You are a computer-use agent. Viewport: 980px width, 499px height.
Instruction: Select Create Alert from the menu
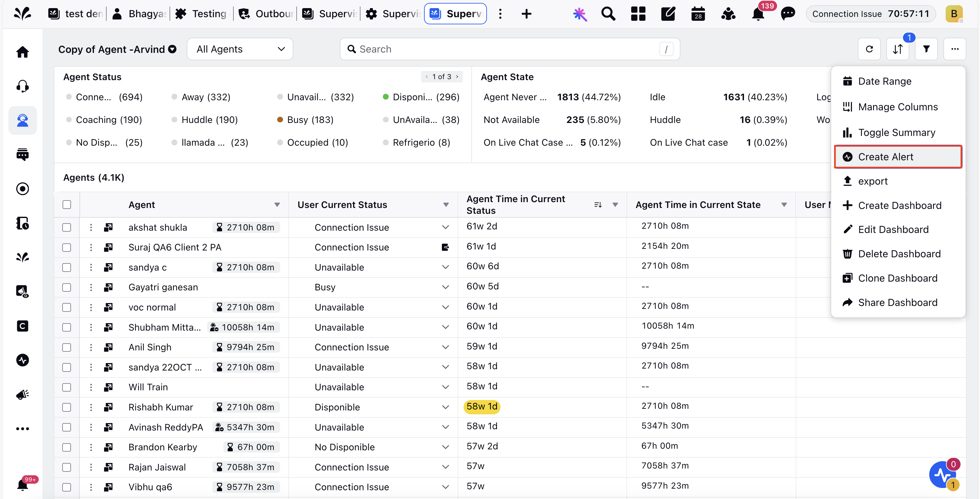(x=898, y=157)
